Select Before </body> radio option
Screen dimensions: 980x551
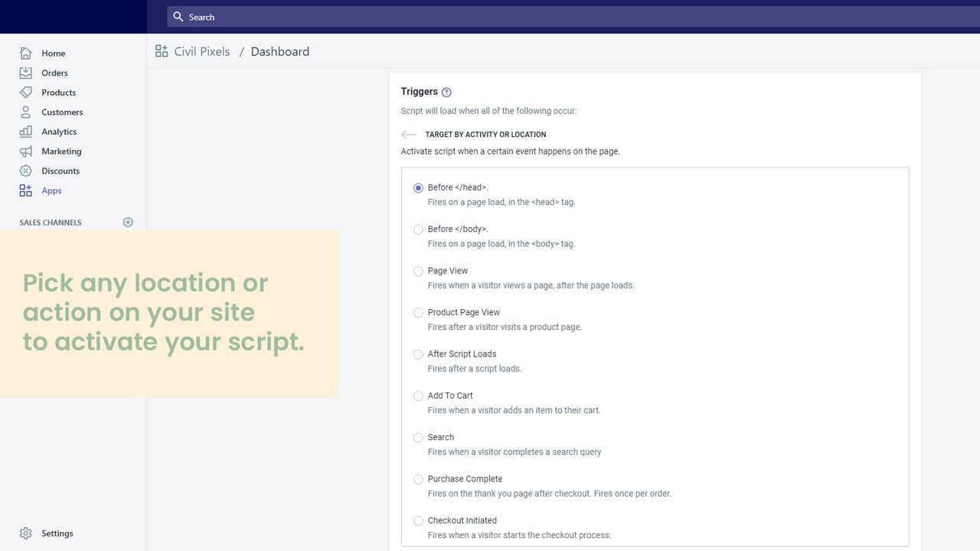tap(418, 230)
